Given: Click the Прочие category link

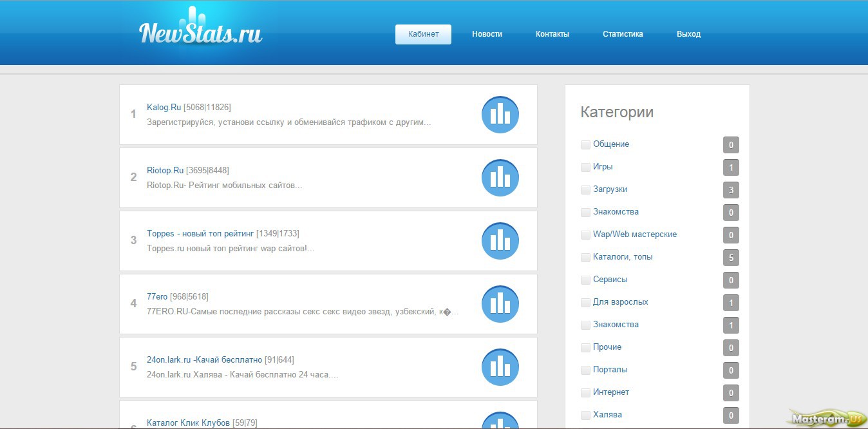Looking at the screenshot, I should click(607, 347).
